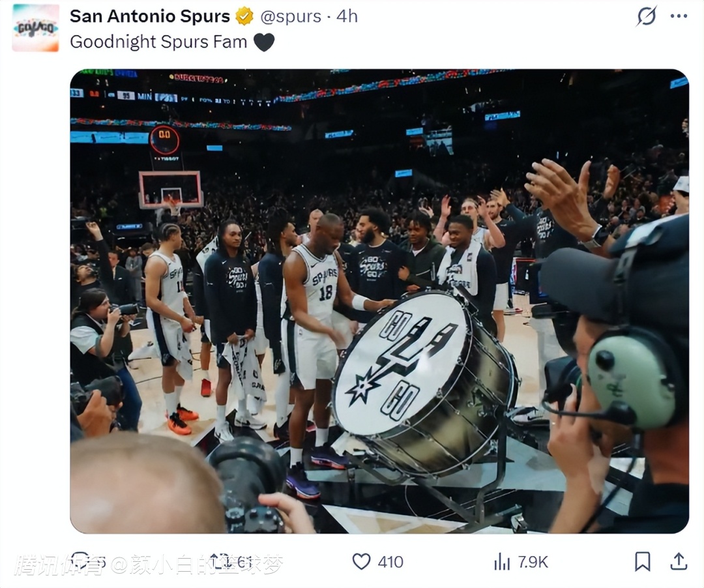Viewport: 704px width, 588px height.
Task: Click the black heart emoji in tweet
Action: tap(263, 42)
